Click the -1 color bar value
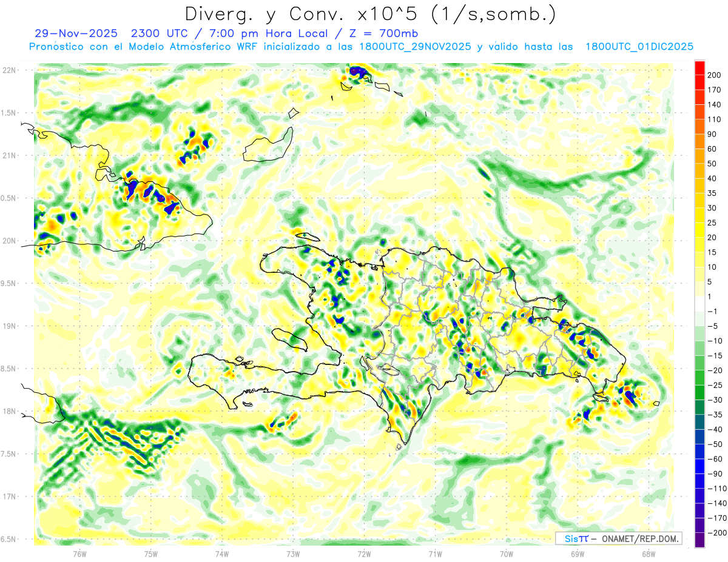 point(713,311)
